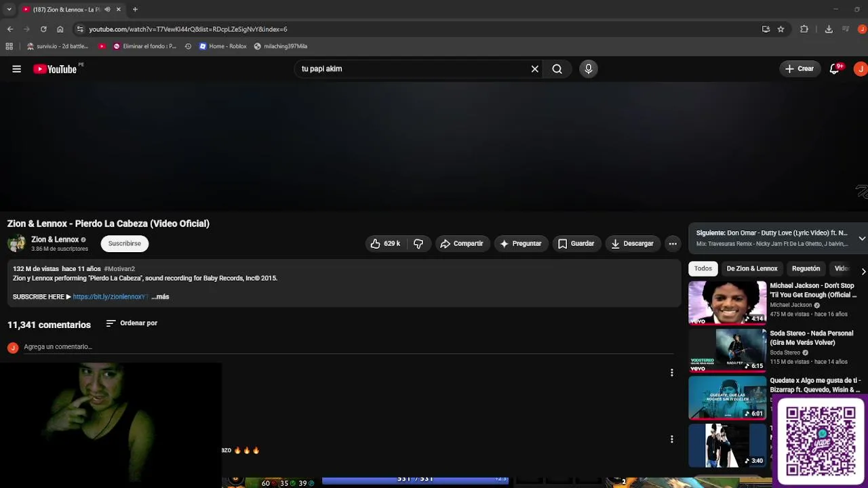The height and width of the screenshot is (488, 868).
Task: Run search with the magnifier button
Action: [557, 69]
